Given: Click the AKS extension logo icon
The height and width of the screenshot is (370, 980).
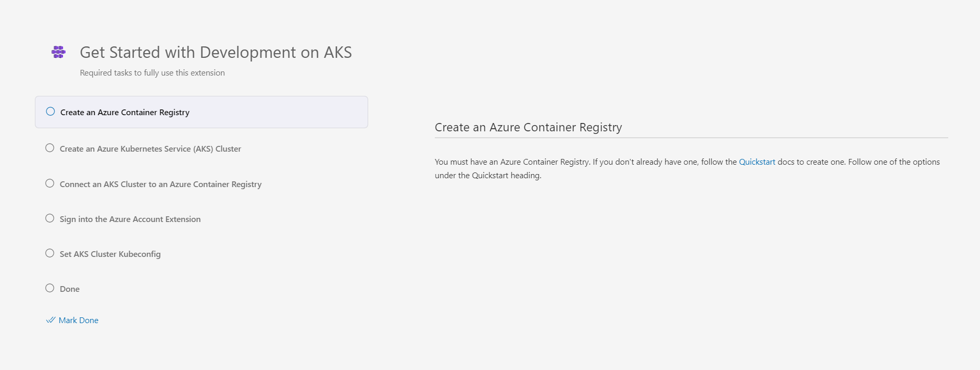Looking at the screenshot, I should click(58, 52).
